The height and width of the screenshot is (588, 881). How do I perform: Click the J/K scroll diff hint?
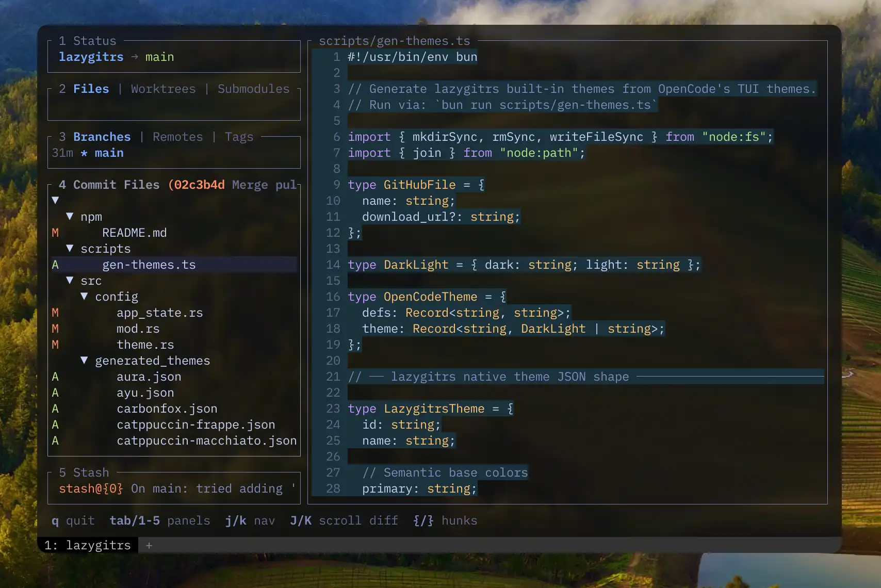click(x=344, y=520)
